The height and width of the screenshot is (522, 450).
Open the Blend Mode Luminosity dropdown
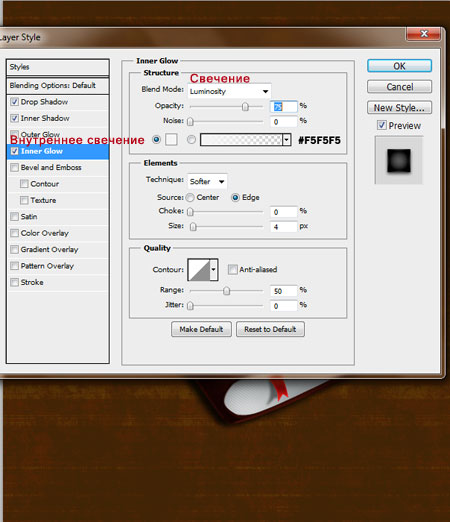point(229,91)
